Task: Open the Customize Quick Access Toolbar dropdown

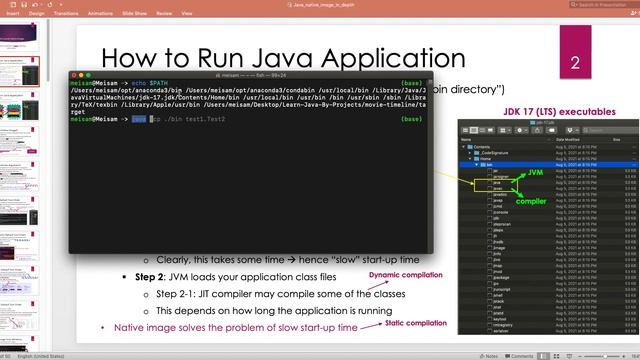Action: (x=61, y=5)
